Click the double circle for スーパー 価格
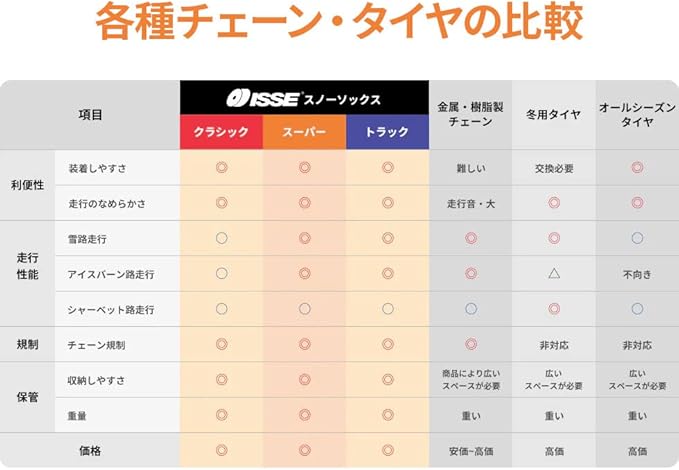679x470 pixels. [305, 450]
